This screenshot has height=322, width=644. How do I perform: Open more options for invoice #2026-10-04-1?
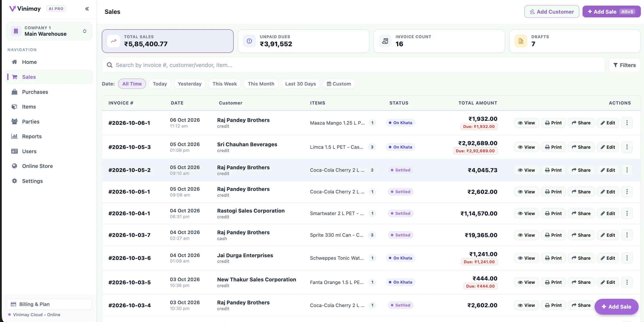(627, 213)
